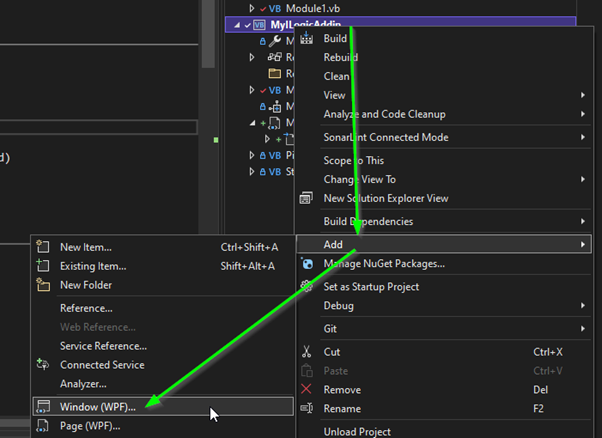Select Rebuild from the context menu
Viewport: 602px width, 438px height.
[x=341, y=58]
